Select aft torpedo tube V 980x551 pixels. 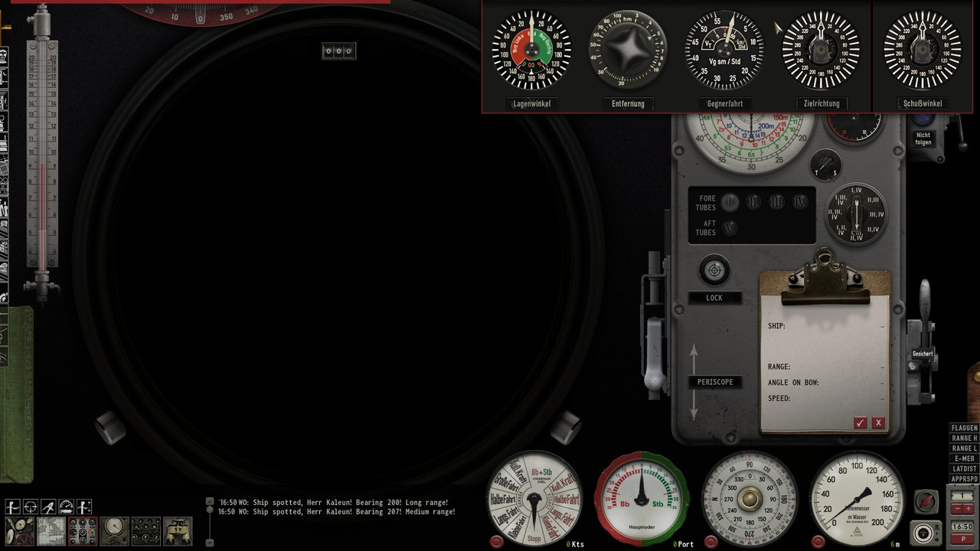(x=730, y=228)
